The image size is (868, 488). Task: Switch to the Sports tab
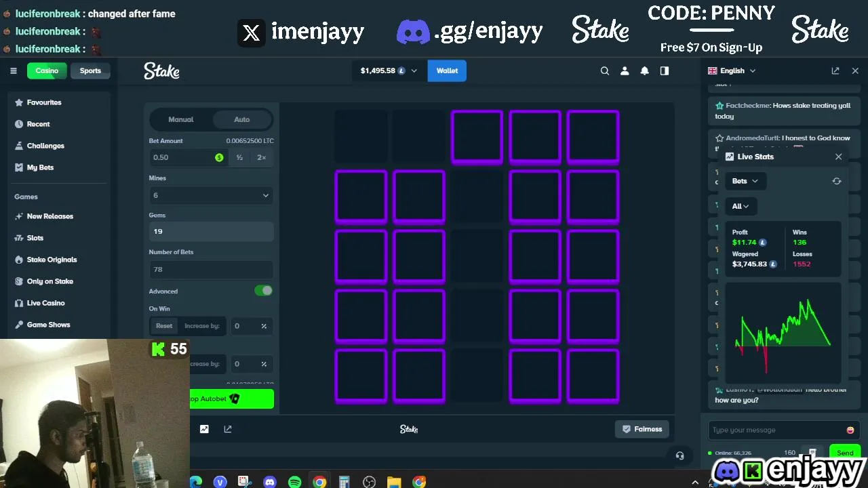coord(90,70)
